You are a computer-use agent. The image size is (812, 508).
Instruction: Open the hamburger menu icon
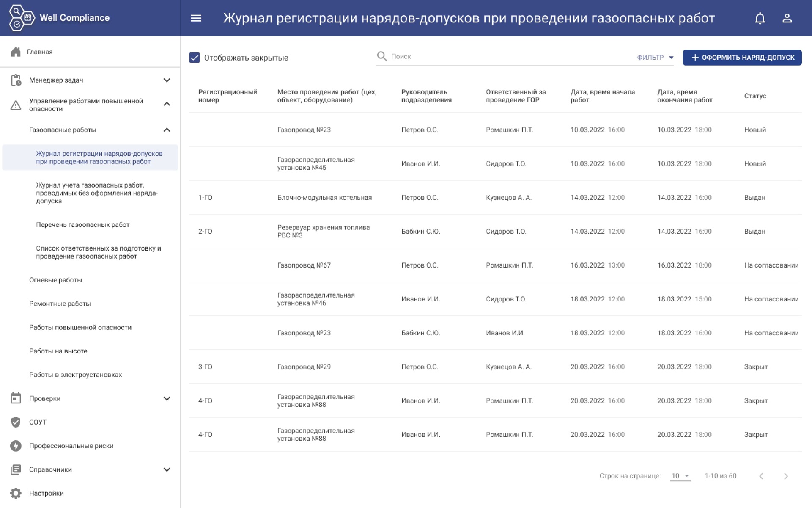pyautogui.click(x=196, y=18)
